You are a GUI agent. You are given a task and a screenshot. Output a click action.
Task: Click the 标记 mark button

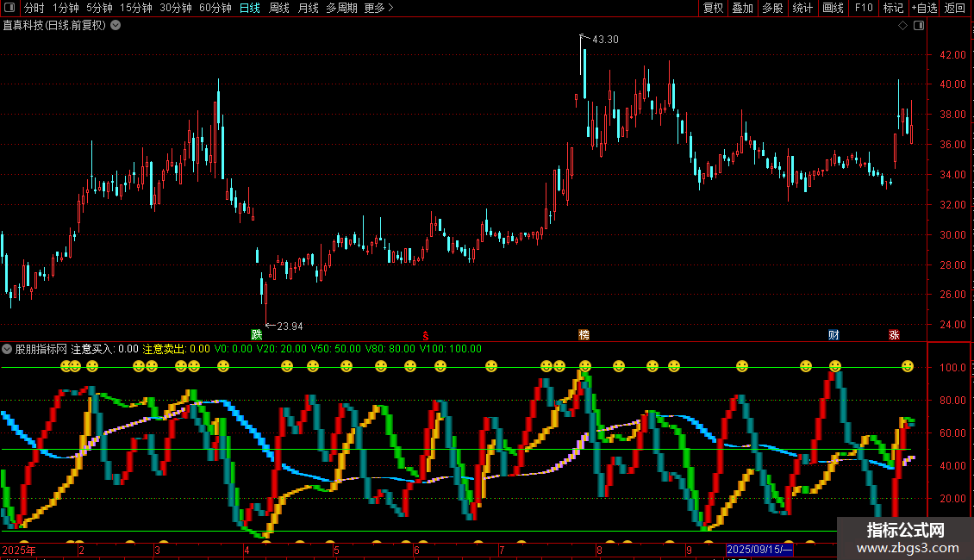tap(893, 8)
